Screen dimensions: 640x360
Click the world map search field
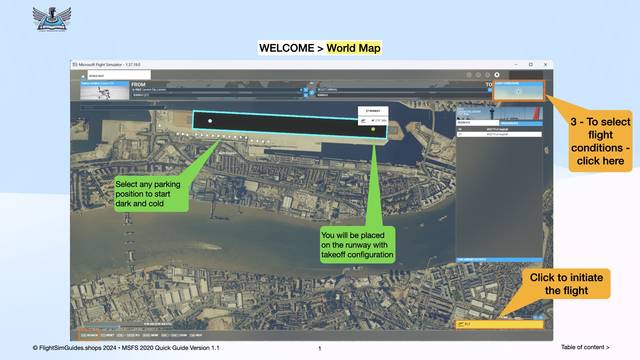pyautogui.click(x=119, y=76)
